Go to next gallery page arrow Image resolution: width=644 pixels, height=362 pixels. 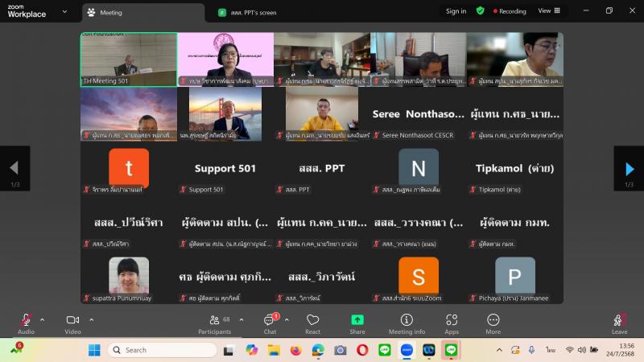click(629, 168)
